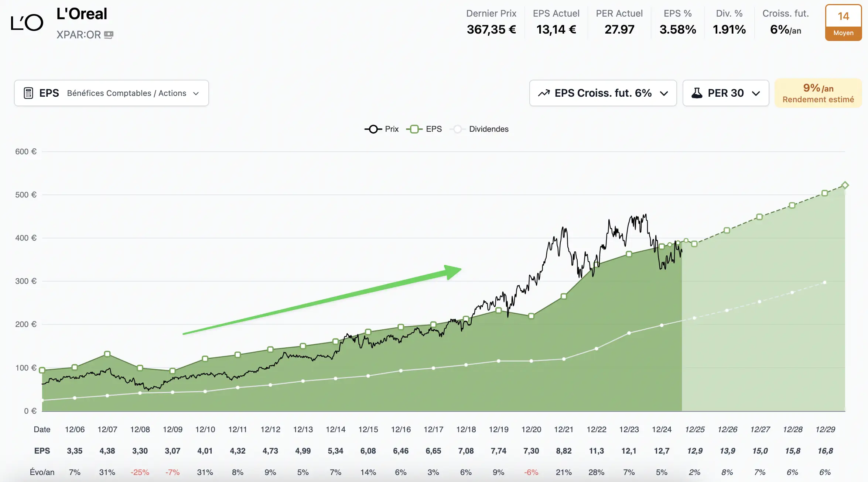Image resolution: width=868 pixels, height=482 pixels.
Task: Click the flask icon beside PER 30
Action: [697, 93]
